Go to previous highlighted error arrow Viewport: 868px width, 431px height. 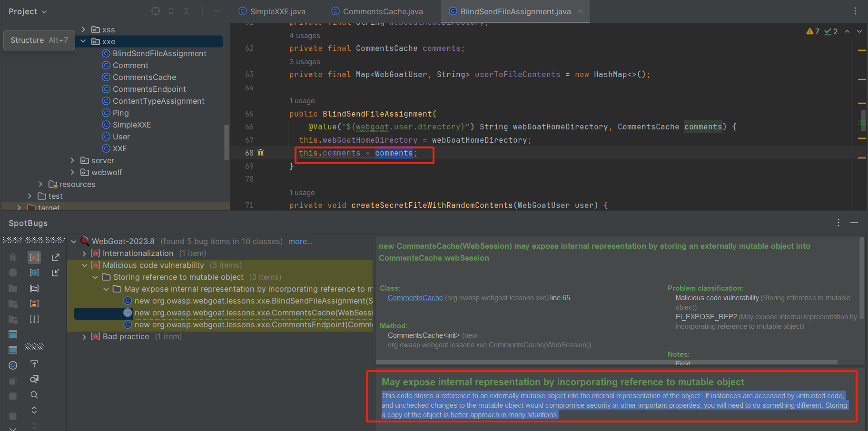click(x=847, y=31)
